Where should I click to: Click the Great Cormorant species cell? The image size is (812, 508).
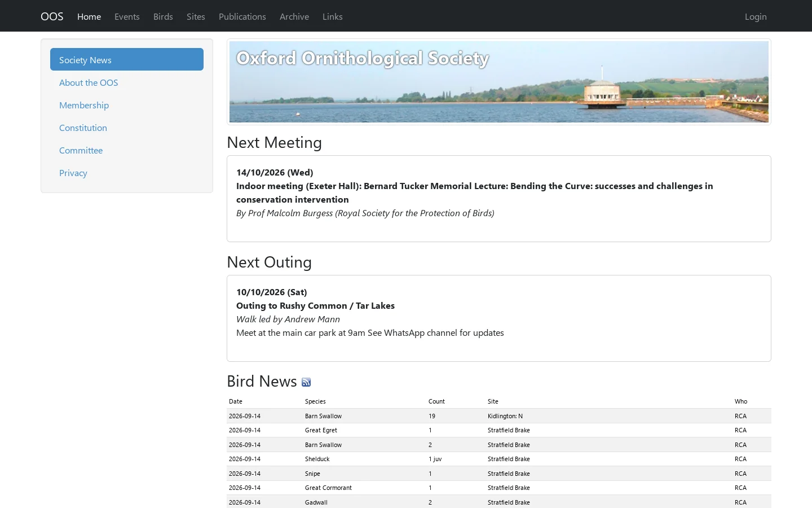click(x=328, y=488)
